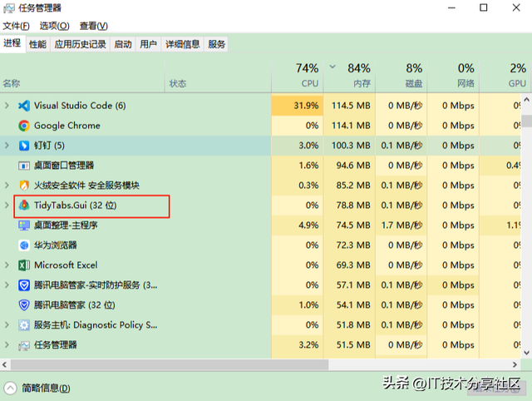Click the 钉钉 process icon
The height and width of the screenshot is (401, 532).
point(24,146)
